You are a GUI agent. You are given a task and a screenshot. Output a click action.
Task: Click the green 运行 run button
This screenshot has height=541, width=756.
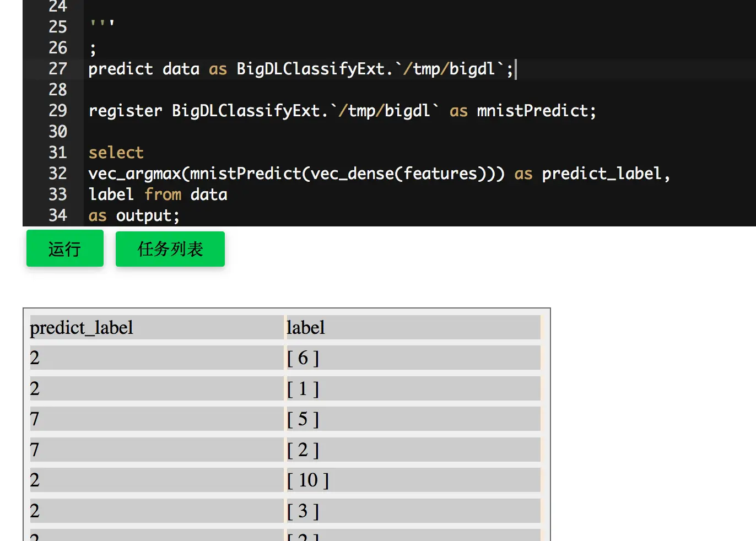click(65, 248)
